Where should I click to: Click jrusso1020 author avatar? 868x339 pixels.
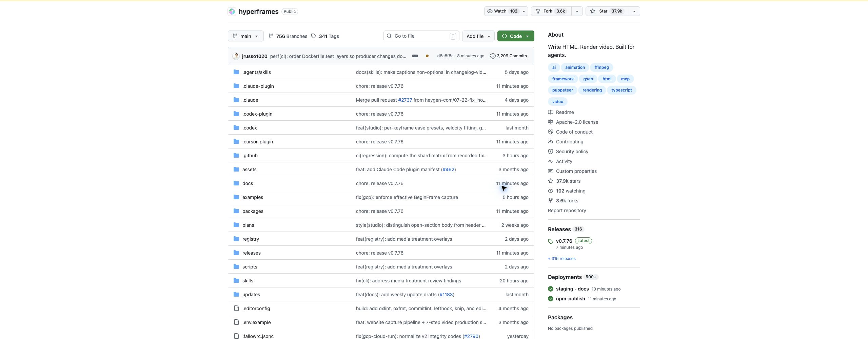[x=236, y=56]
